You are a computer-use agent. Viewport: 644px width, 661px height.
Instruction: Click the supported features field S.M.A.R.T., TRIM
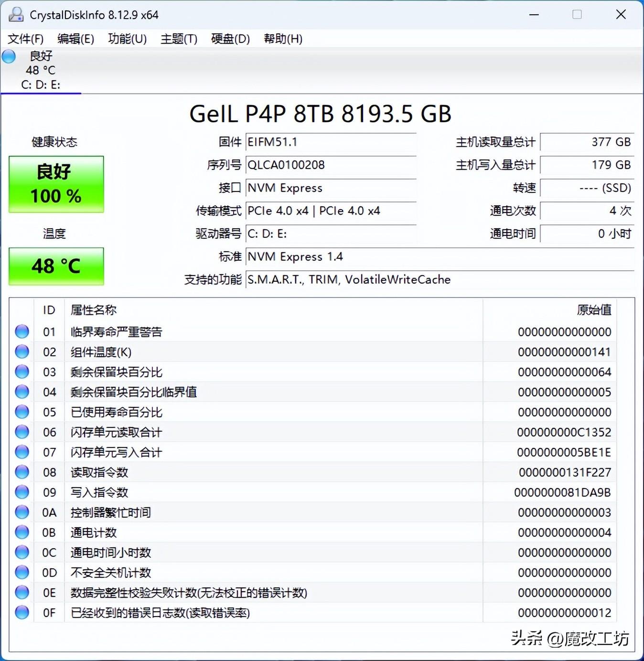click(440, 280)
